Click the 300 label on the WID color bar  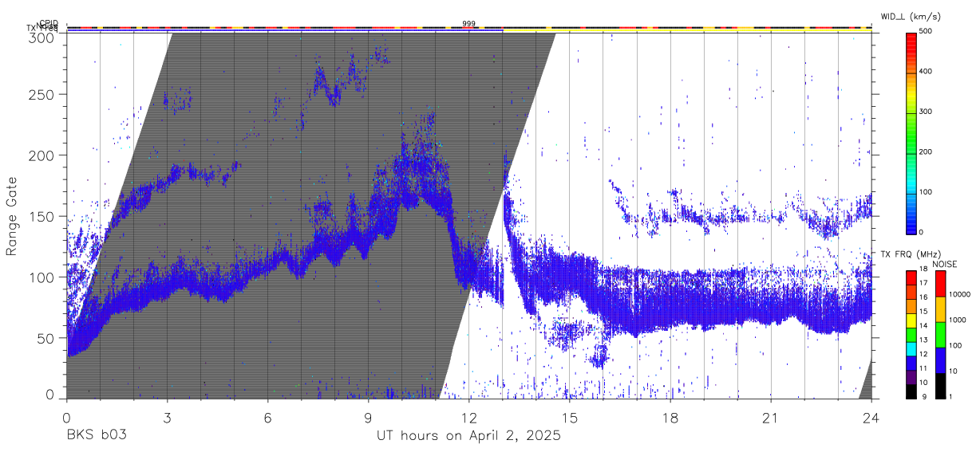924,112
